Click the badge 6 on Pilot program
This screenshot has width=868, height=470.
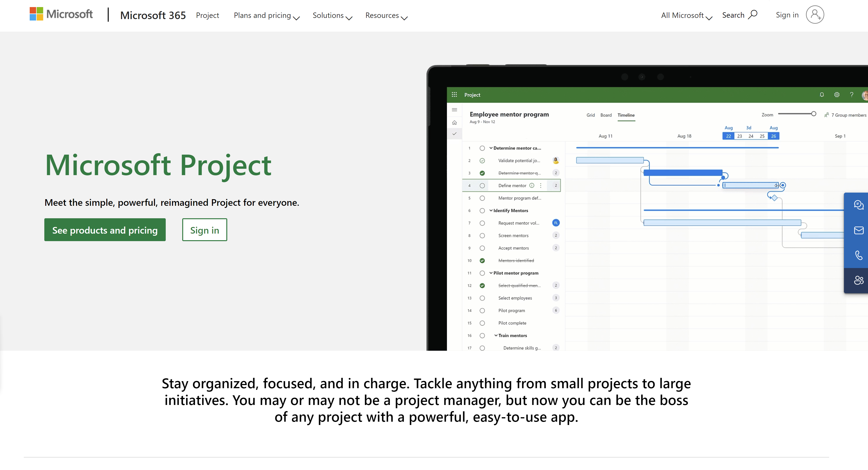point(556,310)
